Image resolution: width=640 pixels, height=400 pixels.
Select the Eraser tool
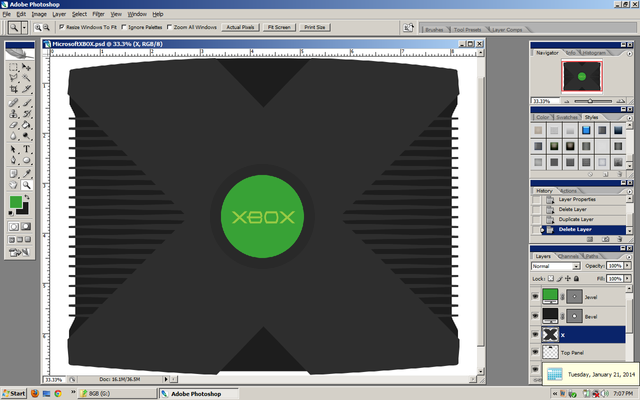pos(13,124)
